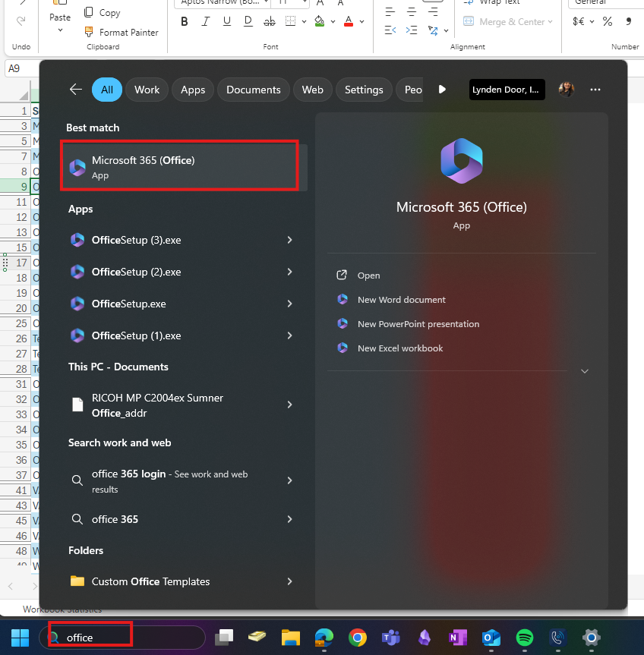Image resolution: width=644 pixels, height=655 pixels.
Task: Click the Redo arrow in Excel ribbon
Action: pos(21,21)
